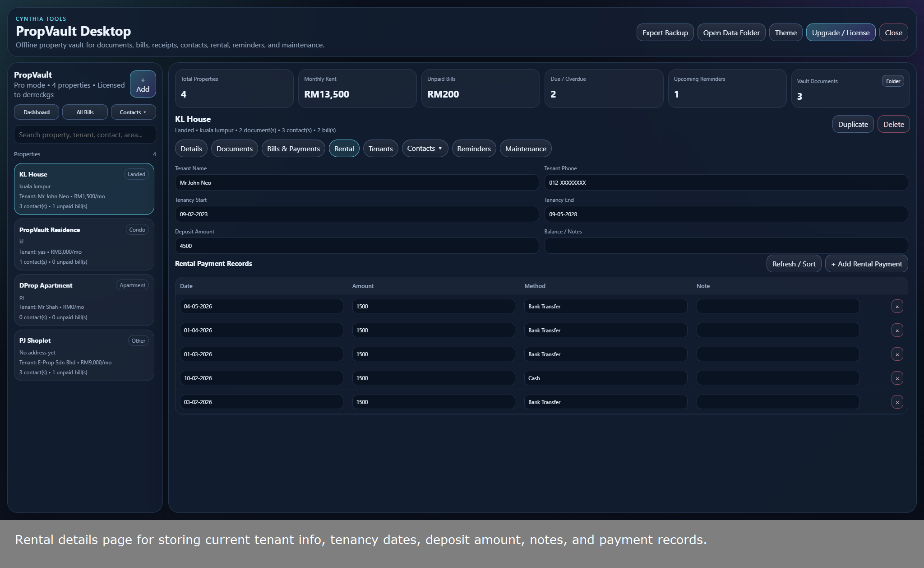Remove the 01-04-2026 payment record

click(x=897, y=330)
